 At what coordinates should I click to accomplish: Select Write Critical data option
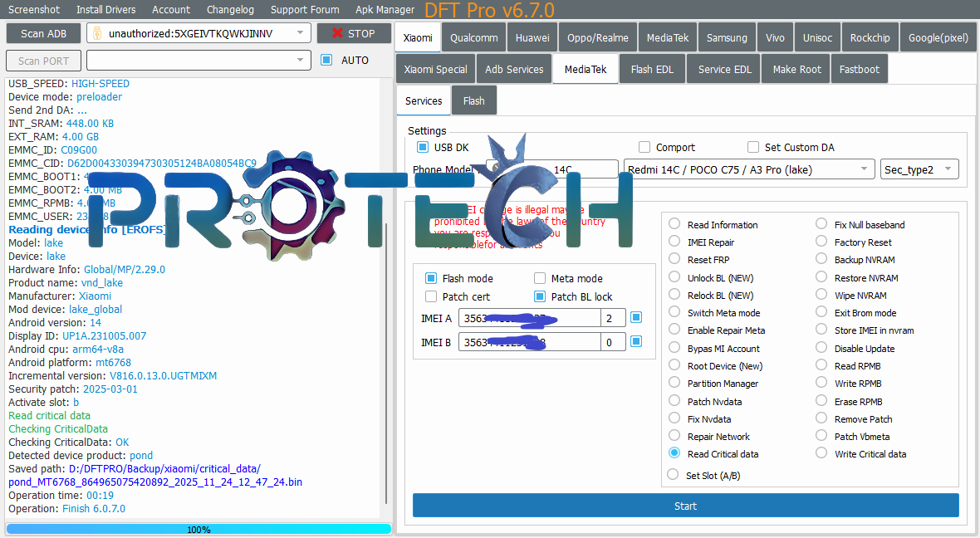[822, 453]
